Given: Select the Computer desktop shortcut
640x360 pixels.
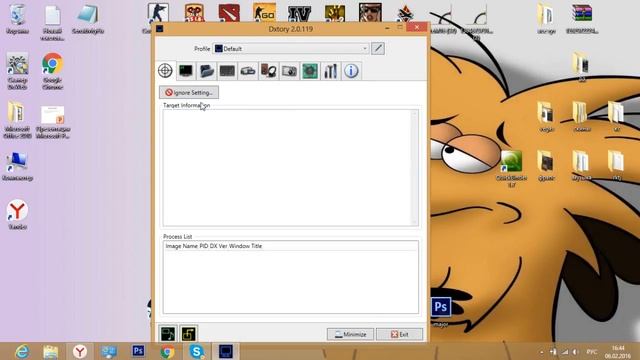Looking at the screenshot, I should [x=17, y=167].
